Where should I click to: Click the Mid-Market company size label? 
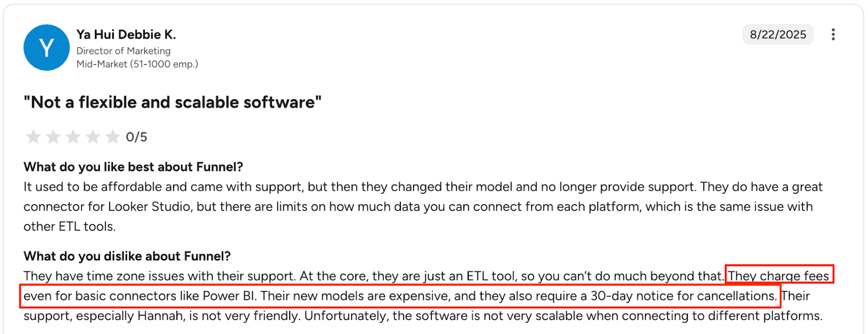(137, 64)
